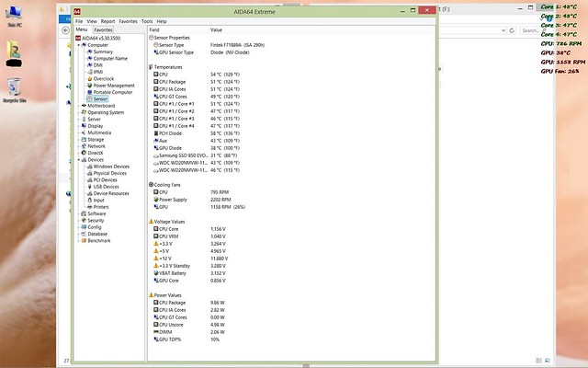Open the Benchmark category icon
The image size is (588, 368).
pyautogui.click(x=84, y=241)
